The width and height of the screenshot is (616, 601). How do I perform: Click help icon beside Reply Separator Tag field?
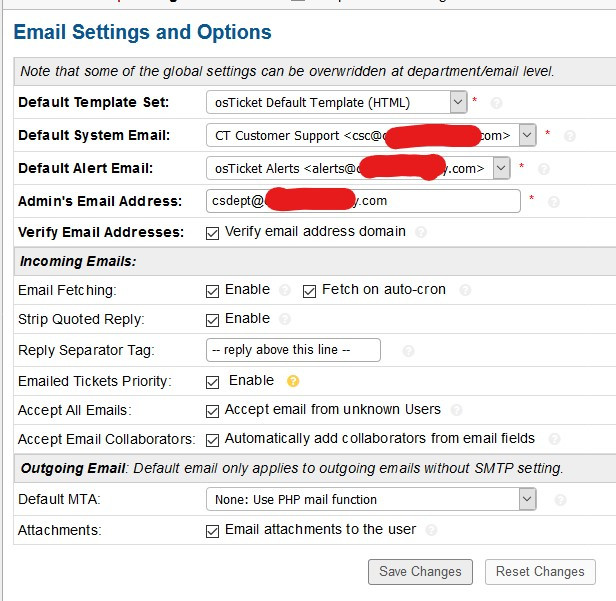coord(407,351)
